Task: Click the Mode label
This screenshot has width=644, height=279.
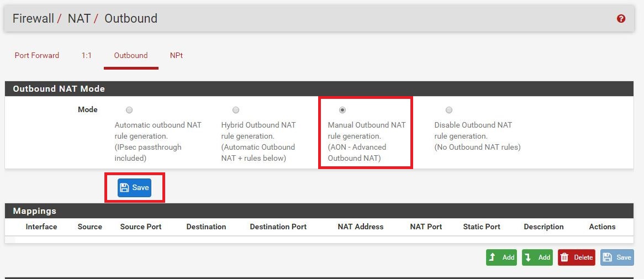Action: click(x=87, y=110)
